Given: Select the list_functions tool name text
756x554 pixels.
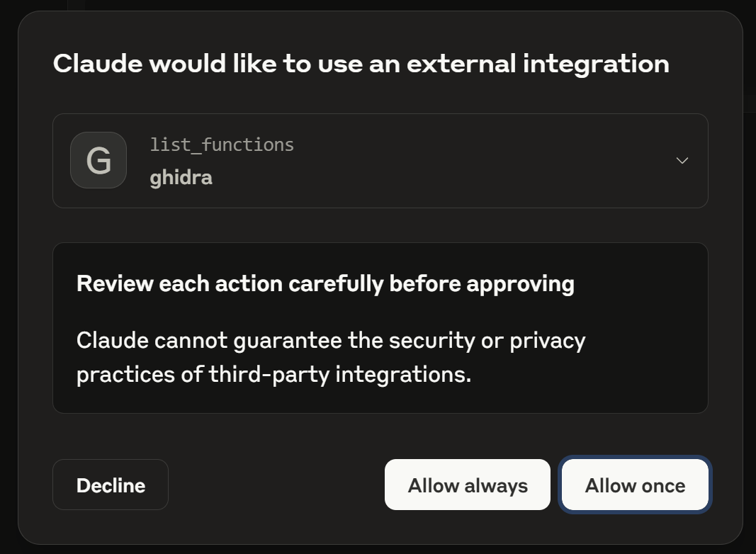Looking at the screenshot, I should [x=222, y=145].
